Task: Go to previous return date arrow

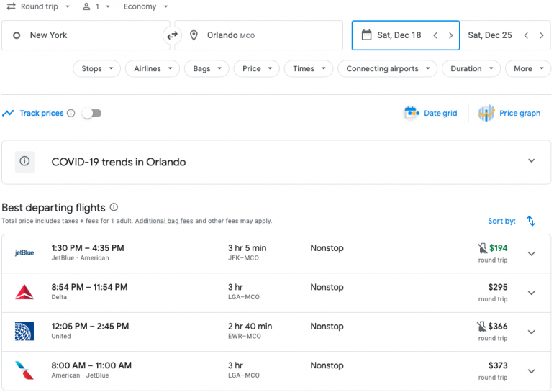Action: [526, 35]
